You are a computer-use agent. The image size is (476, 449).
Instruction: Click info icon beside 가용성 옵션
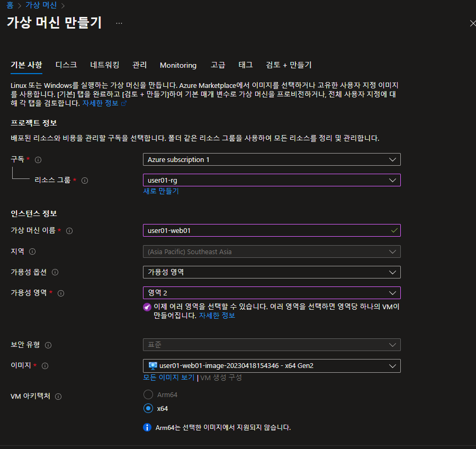(x=55, y=272)
